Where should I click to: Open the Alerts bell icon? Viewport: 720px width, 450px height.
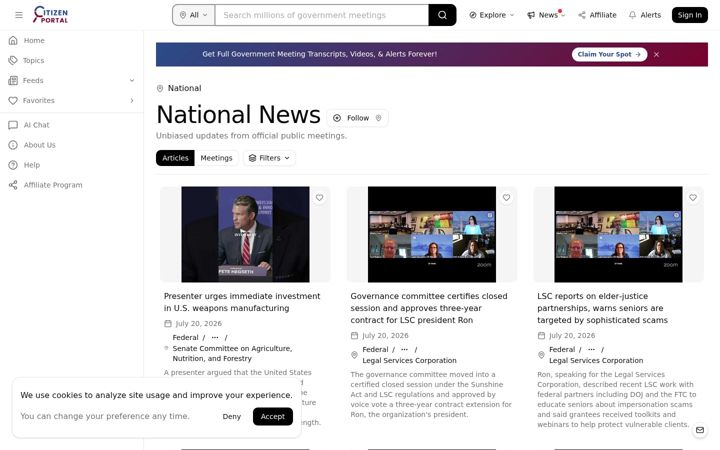(632, 15)
